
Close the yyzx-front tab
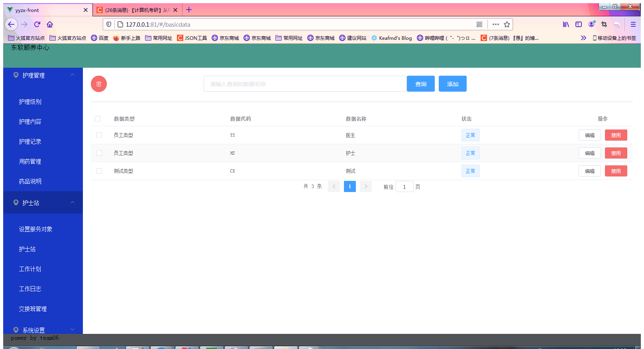click(x=86, y=10)
